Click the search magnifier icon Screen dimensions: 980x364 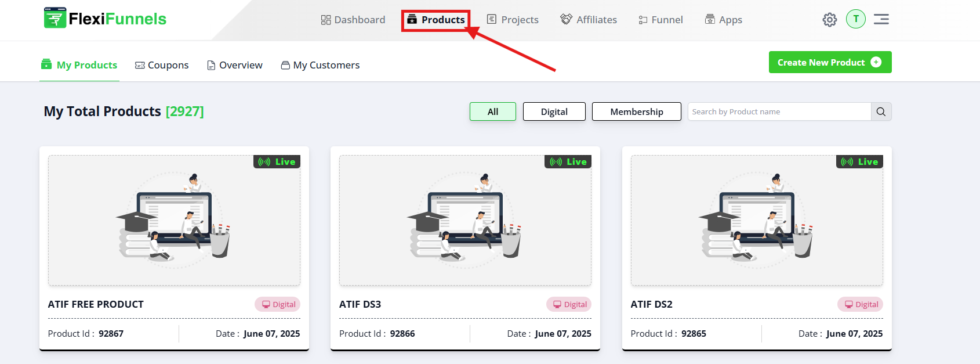pos(881,111)
